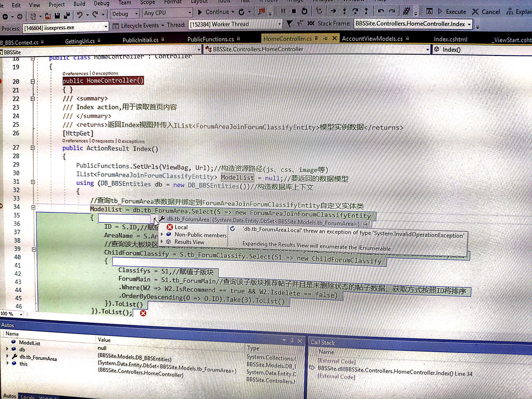Click the thread filter funnel icon
532x399 pixels.
click(x=289, y=24)
